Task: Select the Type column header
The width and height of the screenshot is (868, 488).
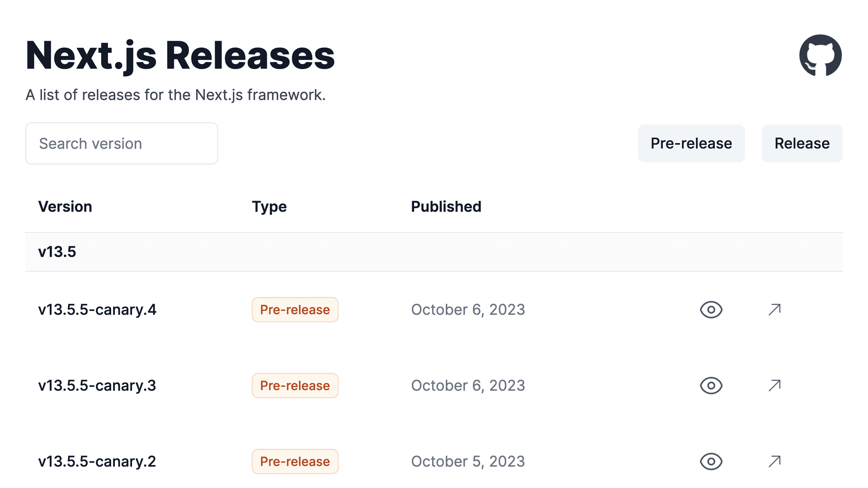Action: tap(269, 206)
